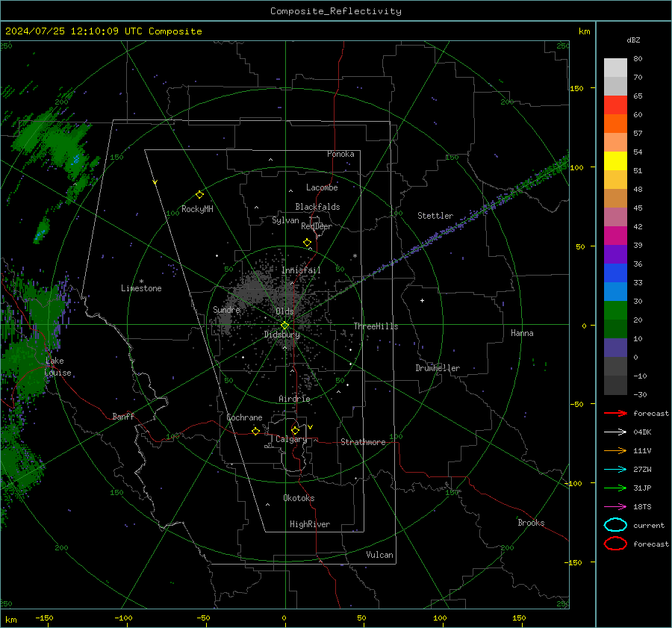Click the yellow diamond marker near RockyMH

(x=199, y=195)
